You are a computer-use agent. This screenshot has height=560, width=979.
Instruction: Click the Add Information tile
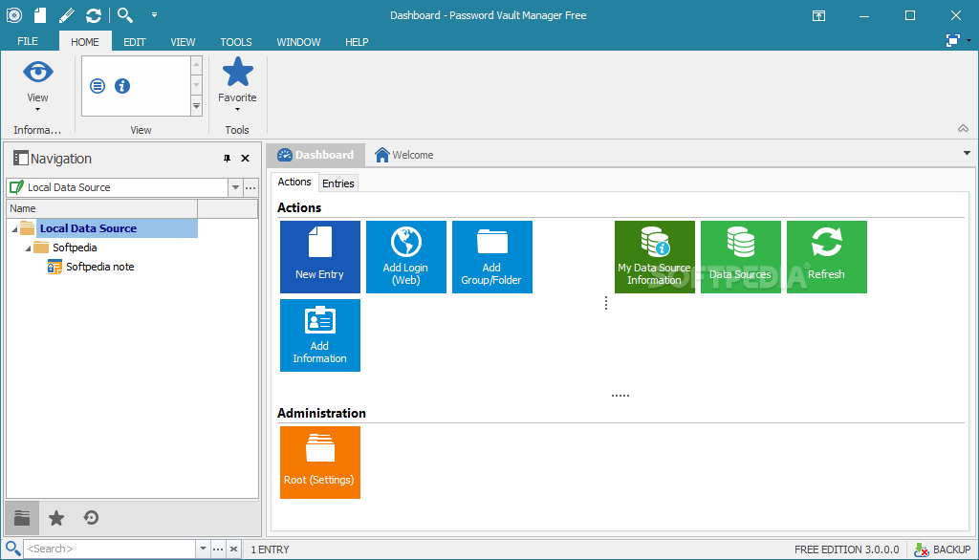pyautogui.click(x=320, y=335)
